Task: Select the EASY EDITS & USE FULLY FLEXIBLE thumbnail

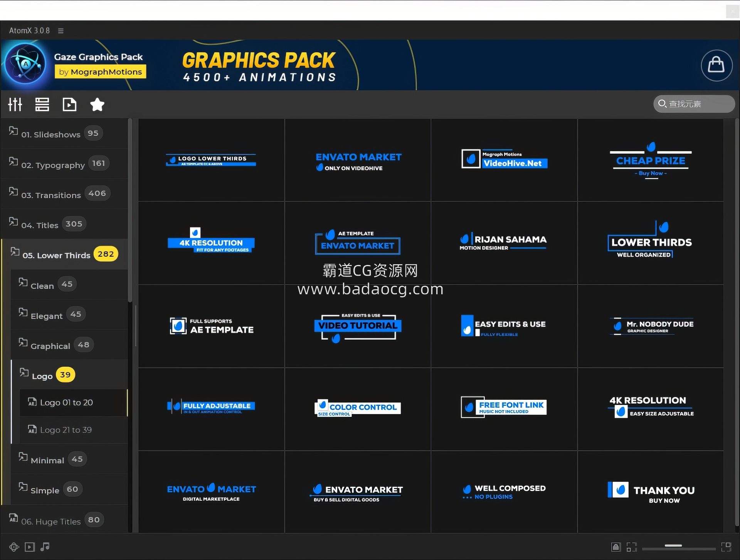Action: tap(504, 326)
